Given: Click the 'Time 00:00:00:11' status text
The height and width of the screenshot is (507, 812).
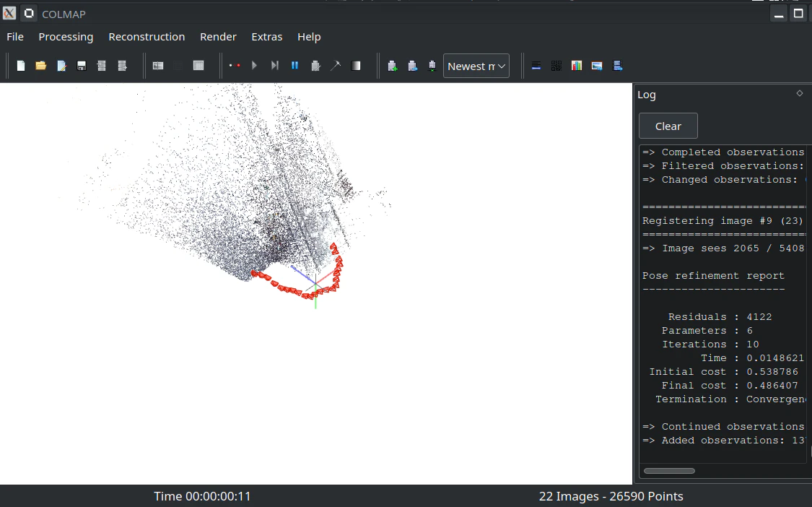Looking at the screenshot, I should point(202,496).
